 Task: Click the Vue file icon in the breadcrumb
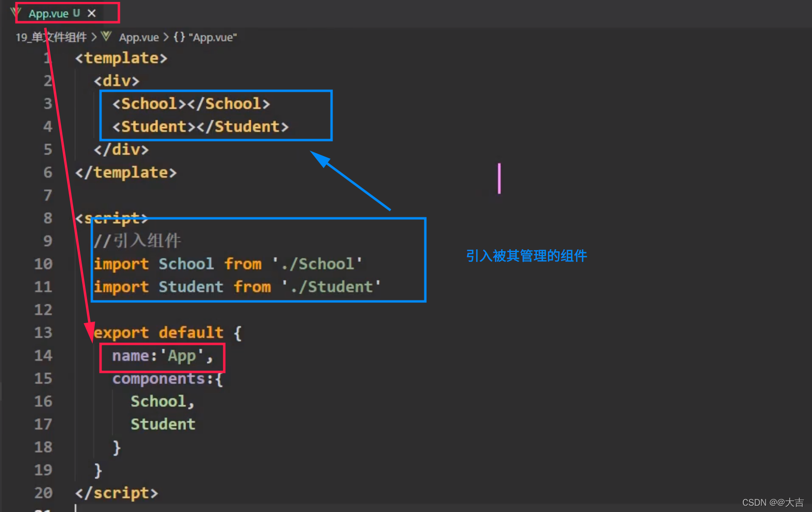click(x=106, y=36)
